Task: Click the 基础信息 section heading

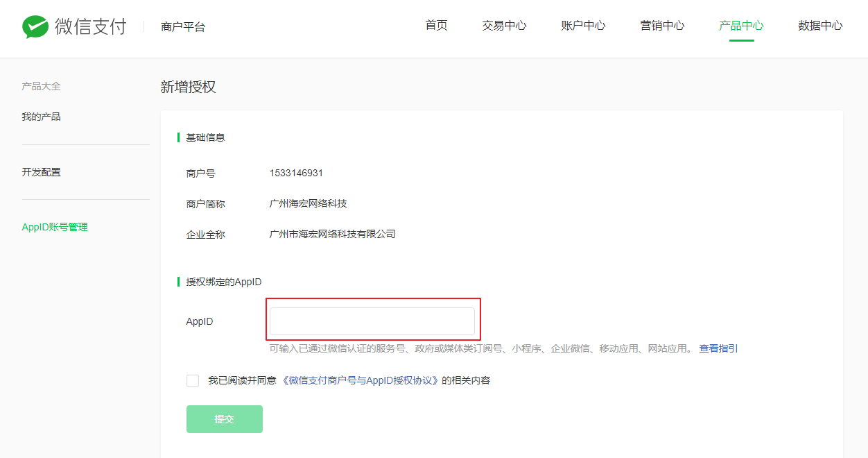Action: [x=206, y=137]
